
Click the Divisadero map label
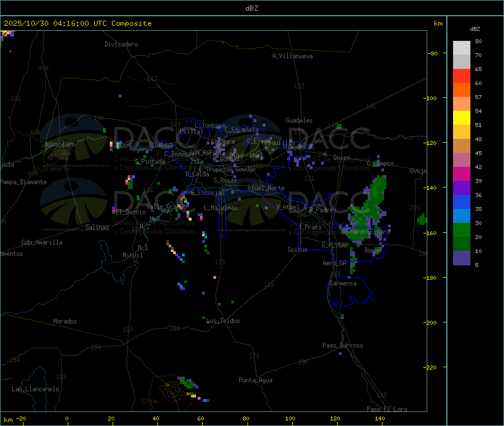[121, 44]
